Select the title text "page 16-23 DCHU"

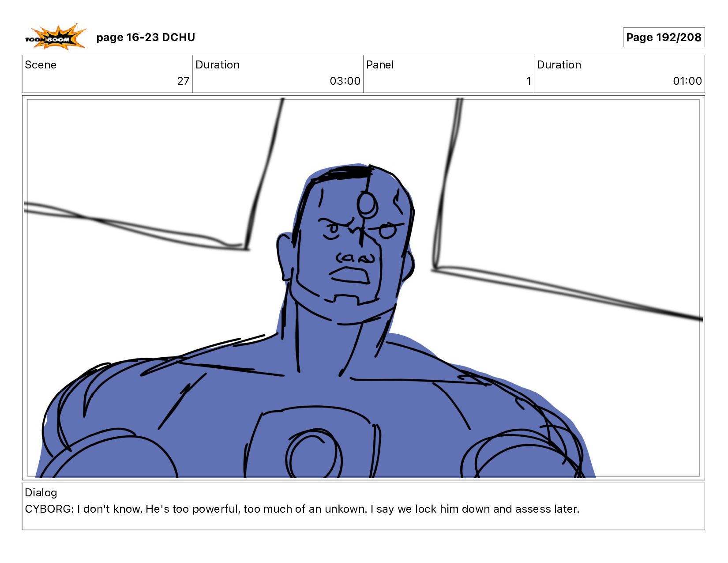pos(146,38)
